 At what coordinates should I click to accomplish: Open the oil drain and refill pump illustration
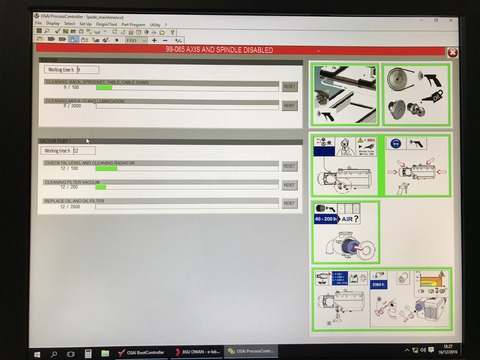tap(342, 299)
